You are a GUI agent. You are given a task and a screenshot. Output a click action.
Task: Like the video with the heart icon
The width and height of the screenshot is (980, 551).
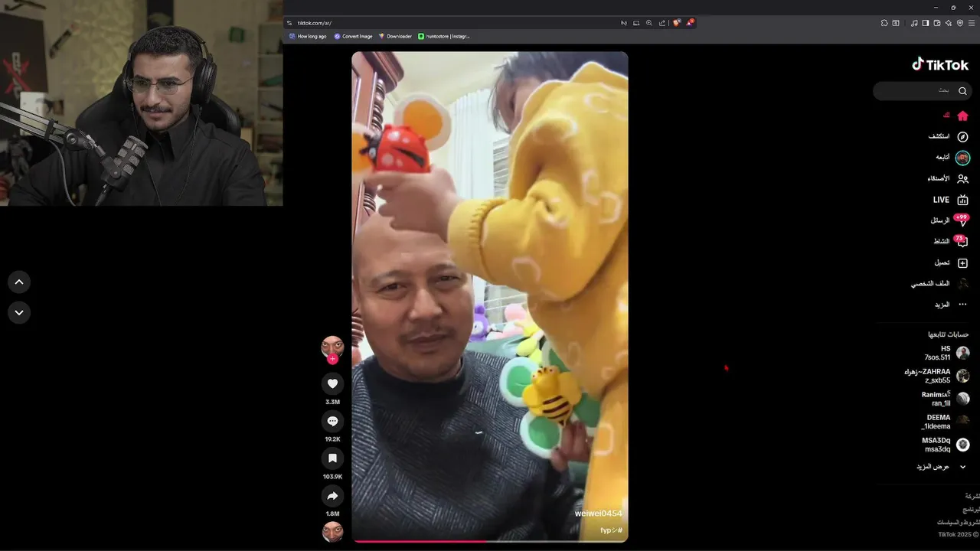(332, 384)
